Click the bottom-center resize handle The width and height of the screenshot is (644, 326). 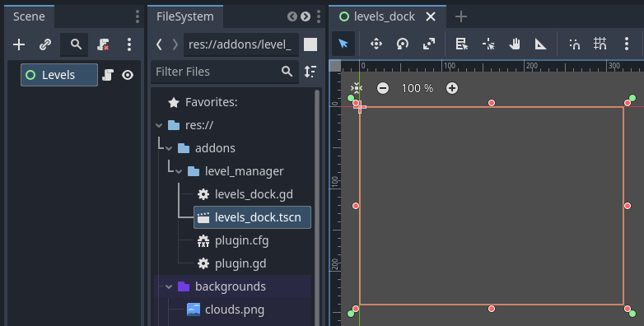coord(491,309)
